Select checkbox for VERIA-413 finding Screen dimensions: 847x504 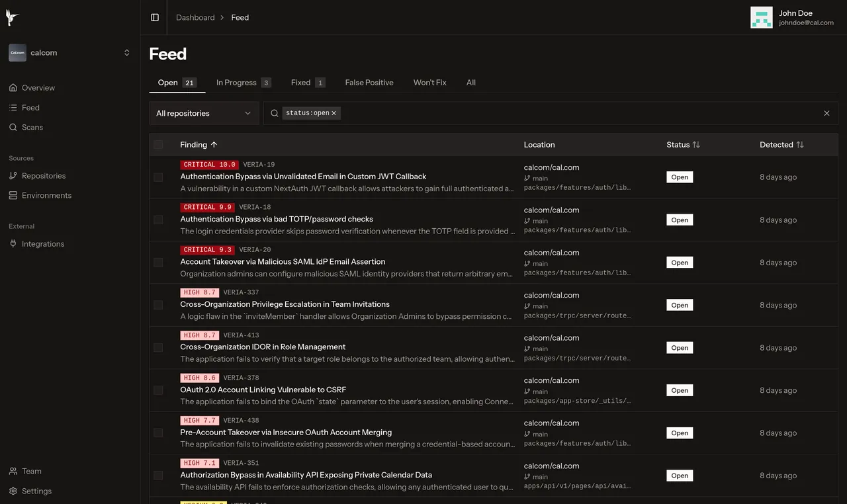pos(158,348)
